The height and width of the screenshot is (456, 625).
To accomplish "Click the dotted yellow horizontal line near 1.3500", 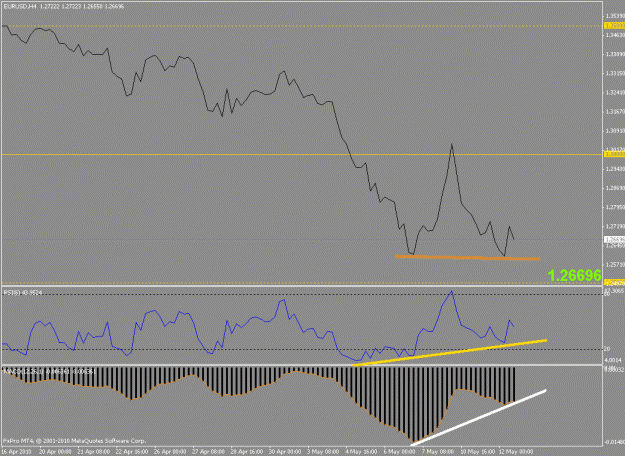I will tap(301, 26).
